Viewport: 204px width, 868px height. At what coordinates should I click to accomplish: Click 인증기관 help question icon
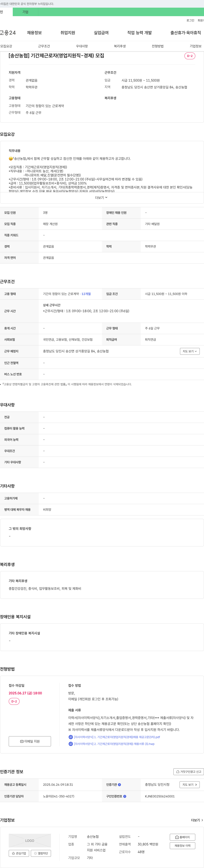coord(119,785)
